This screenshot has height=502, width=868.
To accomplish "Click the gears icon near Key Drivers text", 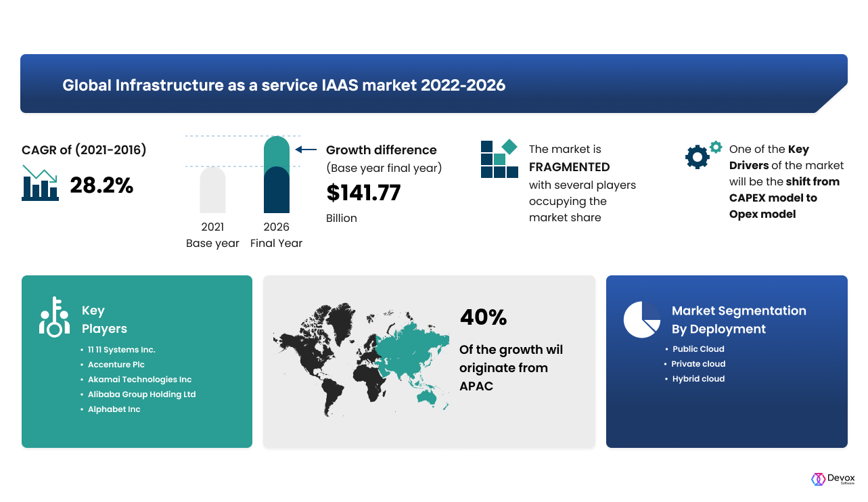I will coord(702,156).
